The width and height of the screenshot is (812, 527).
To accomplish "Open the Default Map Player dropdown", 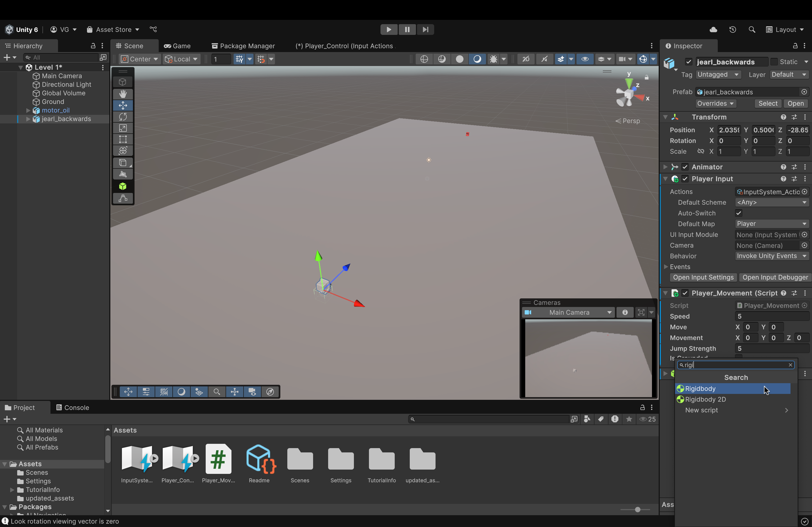I will (x=771, y=224).
